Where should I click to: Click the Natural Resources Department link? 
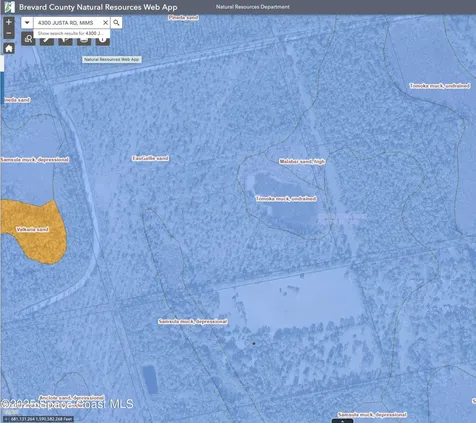(x=253, y=7)
